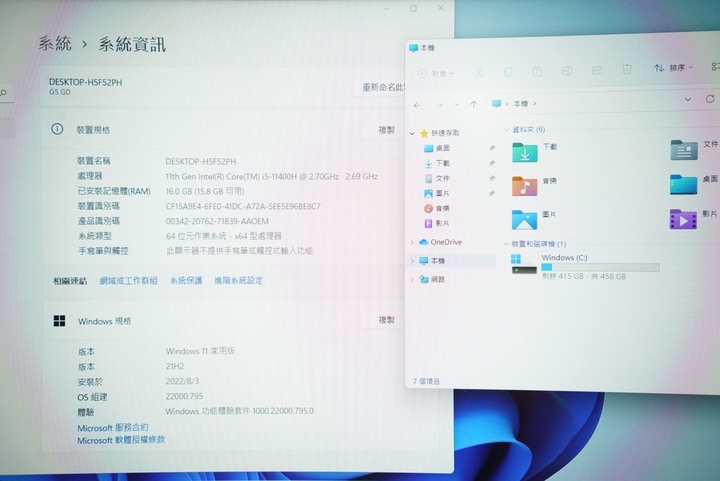Viewport: 720px width, 481px height.
Task: Go forward with the Explorer forward arrow
Action: pyautogui.click(x=439, y=105)
